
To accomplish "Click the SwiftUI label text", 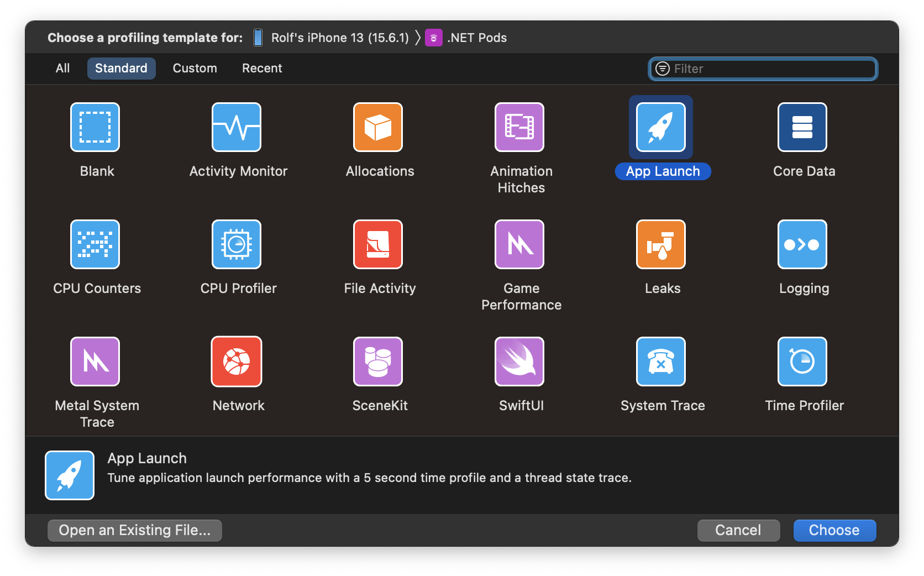I will tap(521, 406).
